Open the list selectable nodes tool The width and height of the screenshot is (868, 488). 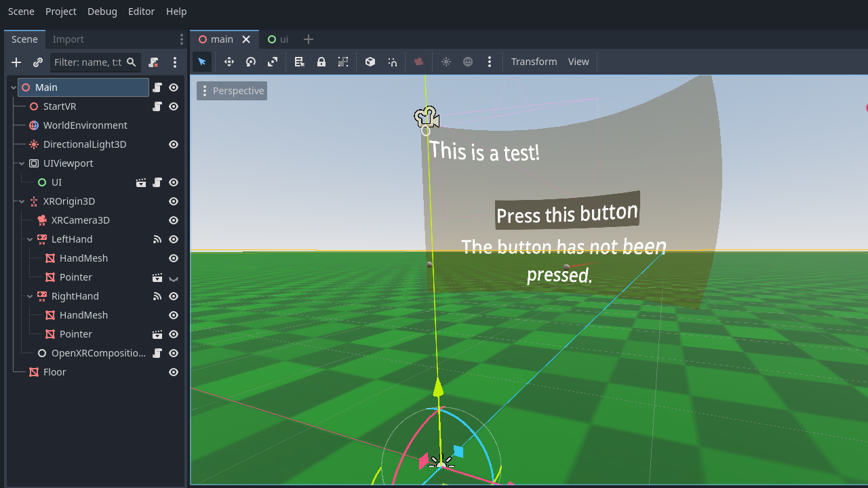300,62
